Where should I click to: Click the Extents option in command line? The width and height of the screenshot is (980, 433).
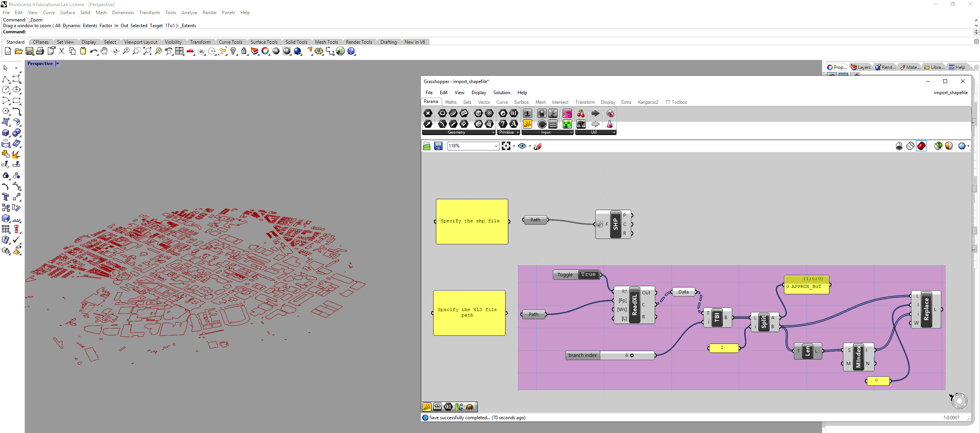click(90, 26)
